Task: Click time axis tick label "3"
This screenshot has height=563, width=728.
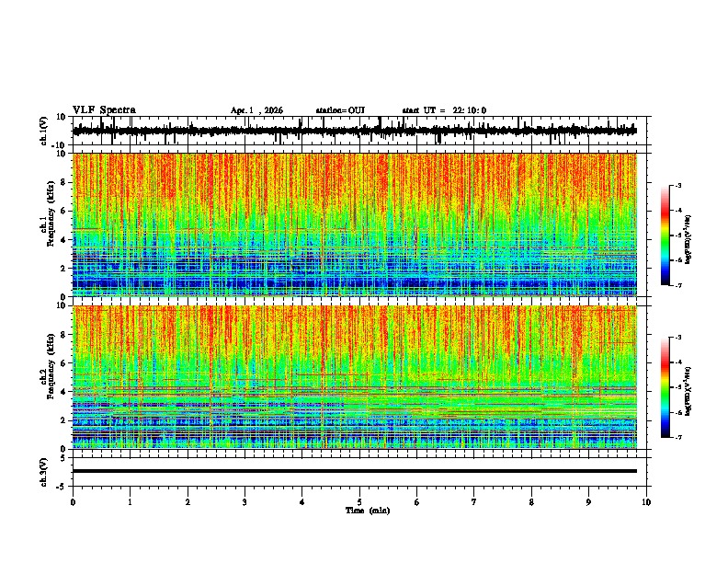Action: tap(245, 502)
